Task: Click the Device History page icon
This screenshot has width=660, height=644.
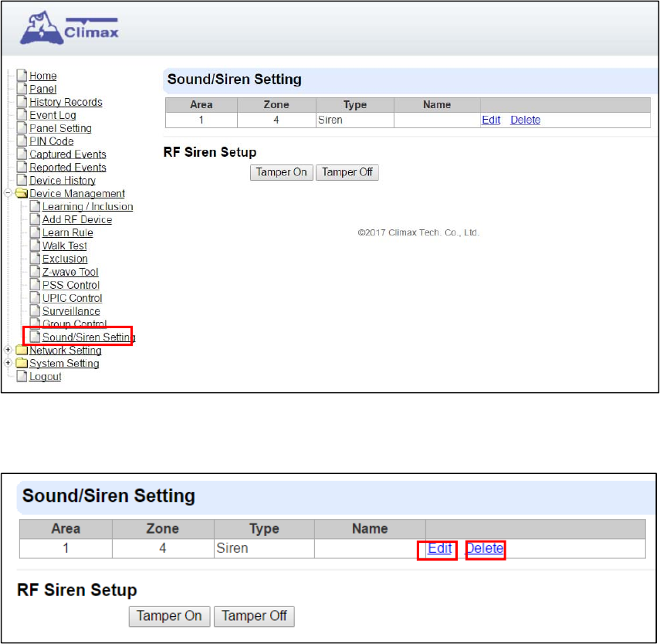Action: coord(22,180)
